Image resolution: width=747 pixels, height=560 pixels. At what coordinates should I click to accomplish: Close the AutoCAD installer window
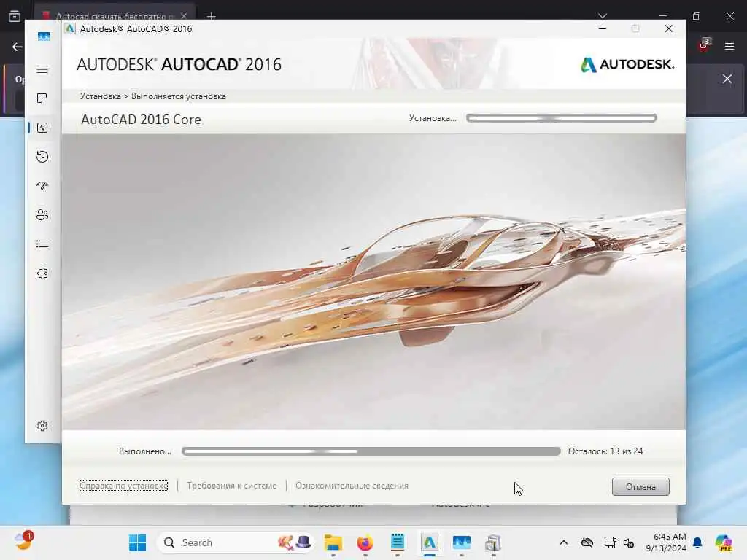tap(669, 28)
